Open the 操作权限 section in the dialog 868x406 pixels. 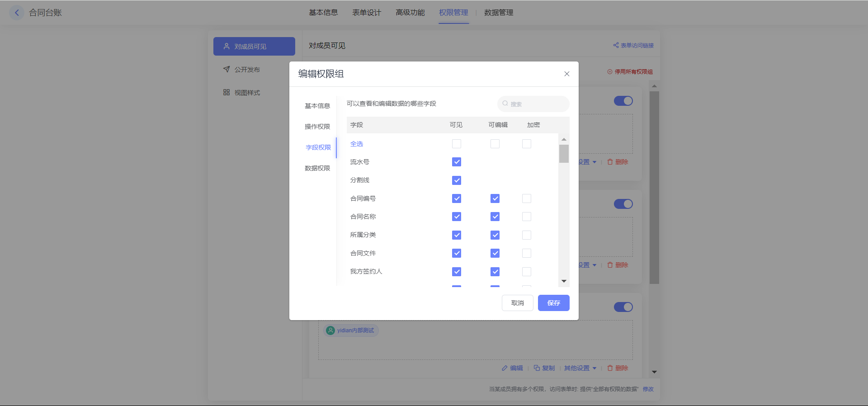coord(317,127)
